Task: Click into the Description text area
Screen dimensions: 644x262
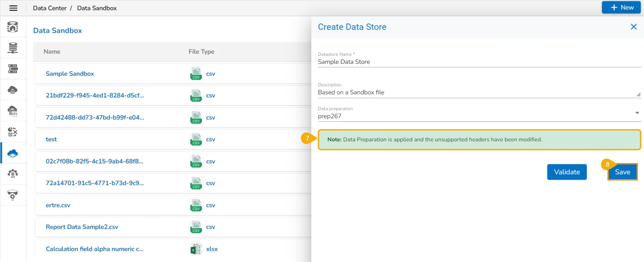Action: click(477, 93)
